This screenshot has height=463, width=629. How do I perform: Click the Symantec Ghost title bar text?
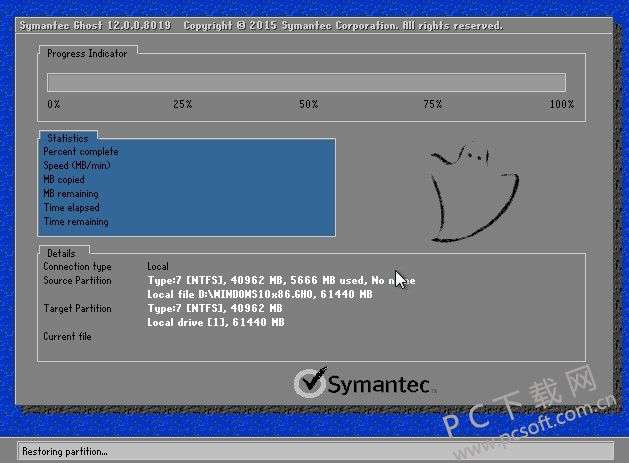[261, 25]
